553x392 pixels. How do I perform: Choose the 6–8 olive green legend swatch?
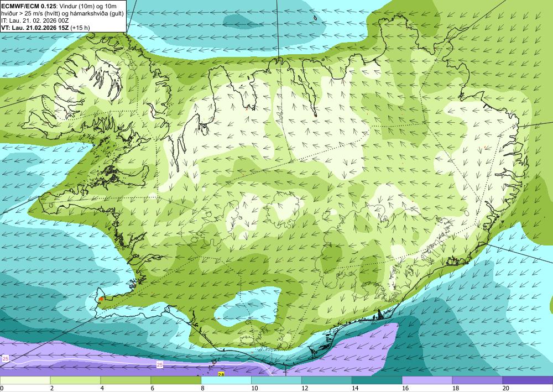coord(176,380)
